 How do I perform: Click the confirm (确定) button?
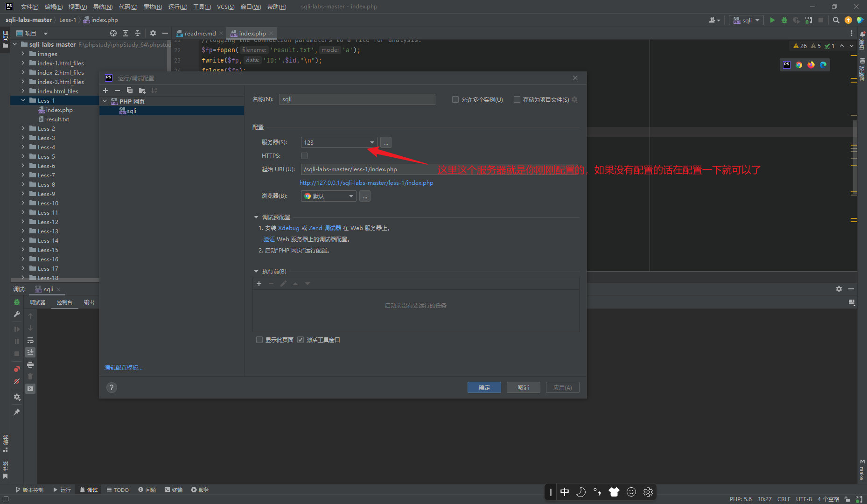click(x=484, y=387)
